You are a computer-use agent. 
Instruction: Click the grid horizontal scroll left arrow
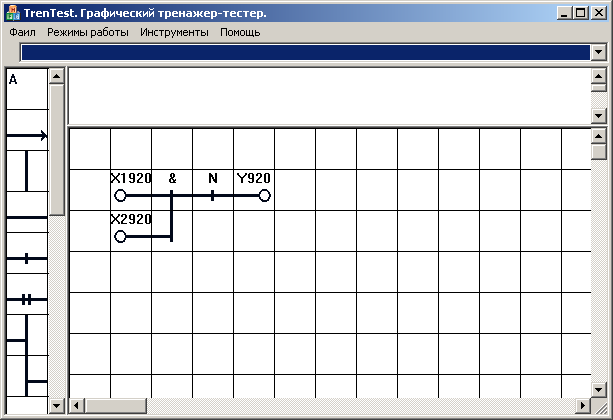point(77,406)
